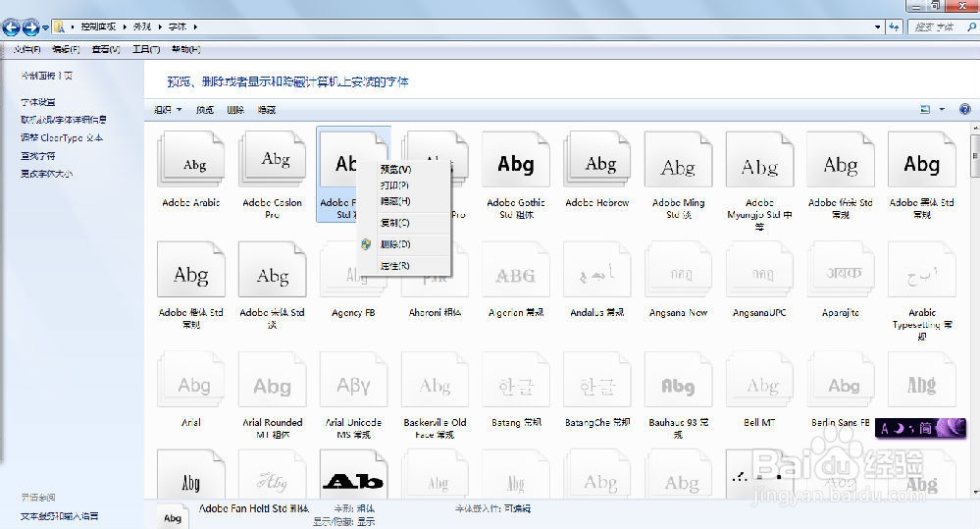Choose 复制(C) in the context menu
This screenshot has height=529, width=980.
click(404, 223)
